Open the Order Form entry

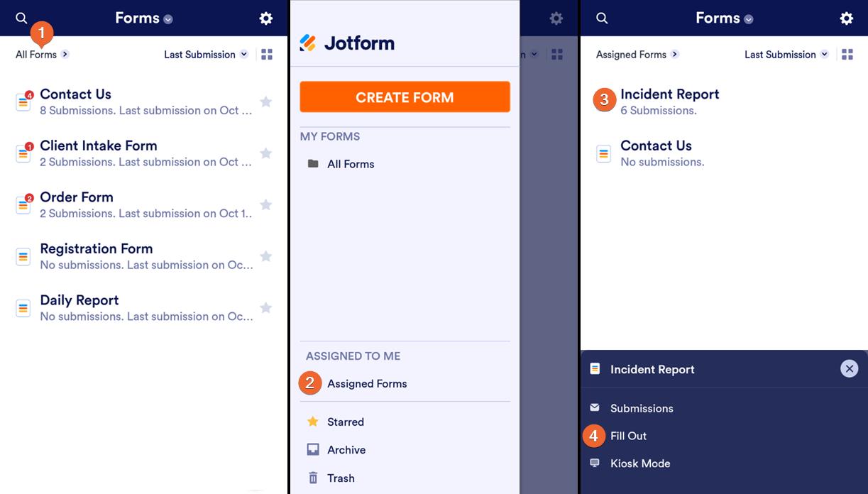pyautogui.click(x=77, y=197)
